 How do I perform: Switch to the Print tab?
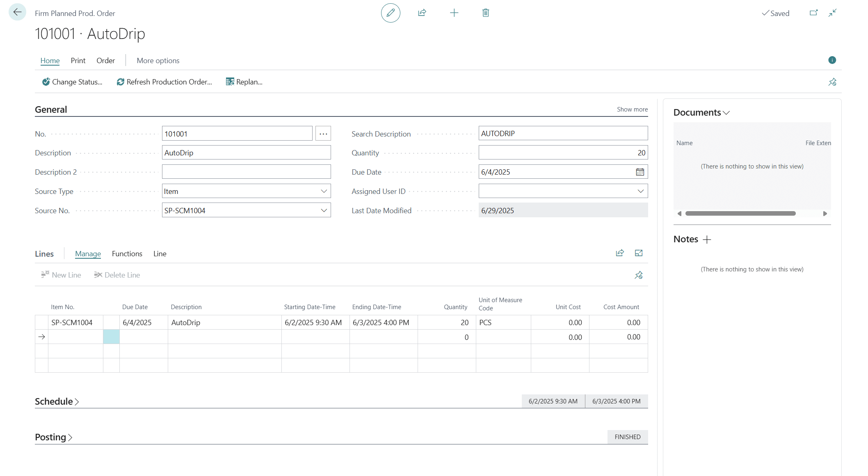click(x=78, y=61)
